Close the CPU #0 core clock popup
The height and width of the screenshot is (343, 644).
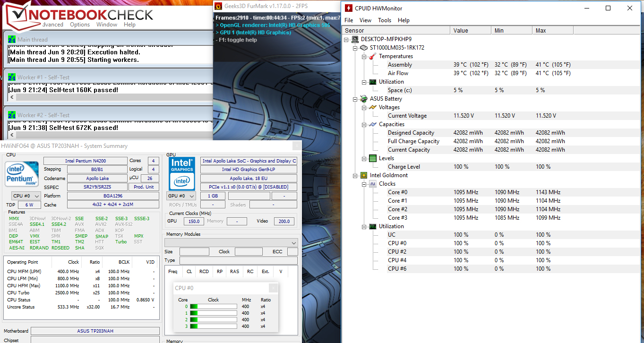273,288
